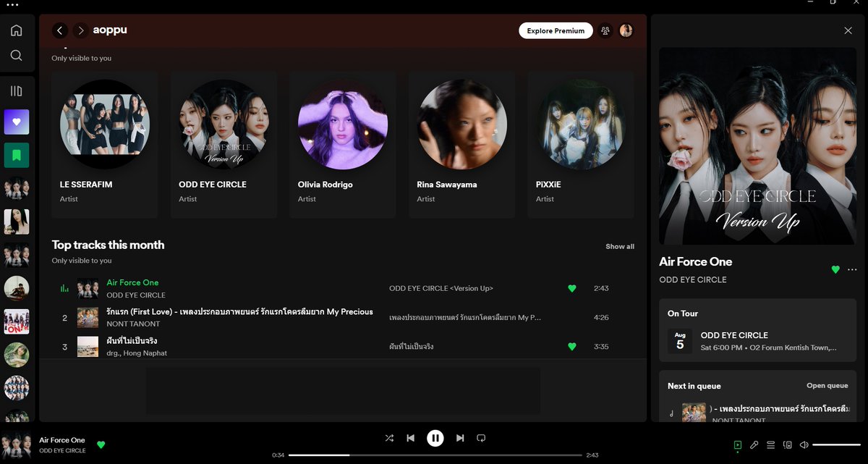Unlike Air Force One in track list
Viewport: 868px width, 464px height.
tap(572, 288)
